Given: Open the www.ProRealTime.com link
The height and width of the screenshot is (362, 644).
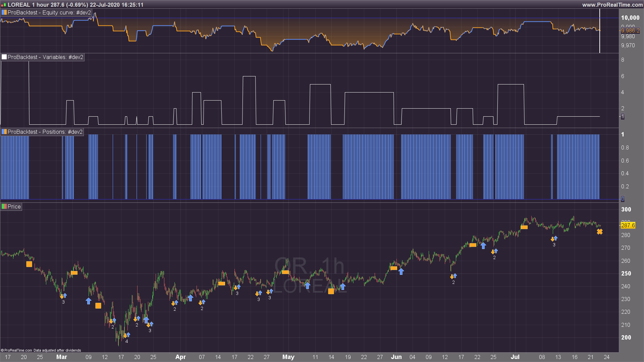Looking at the screenshot, I should 612,5.
